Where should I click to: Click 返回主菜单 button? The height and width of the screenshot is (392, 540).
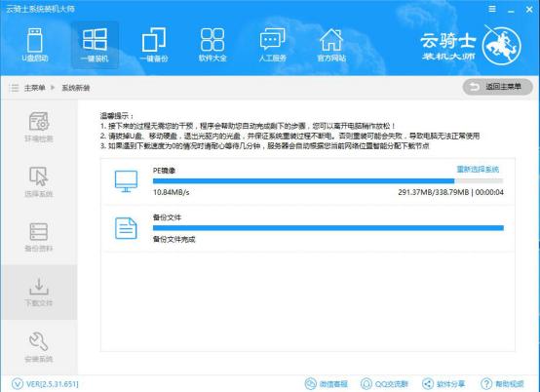(x=498, y=87)
